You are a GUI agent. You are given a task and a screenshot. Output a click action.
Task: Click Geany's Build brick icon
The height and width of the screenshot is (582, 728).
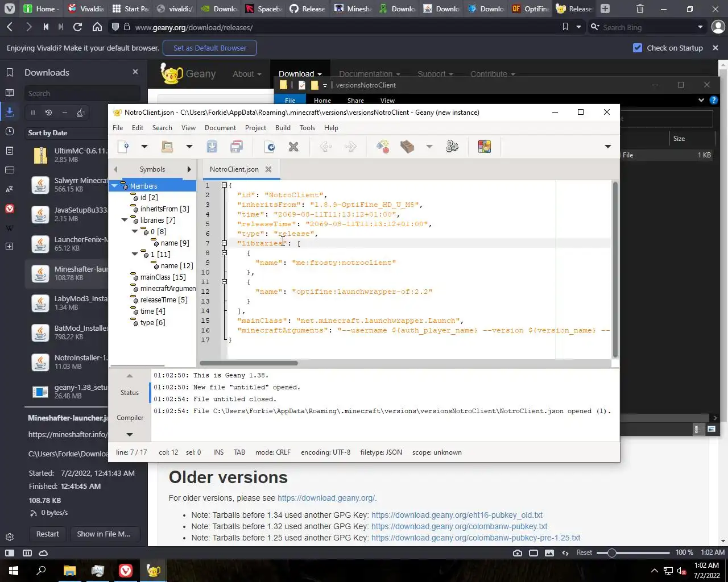coord(407,147)
